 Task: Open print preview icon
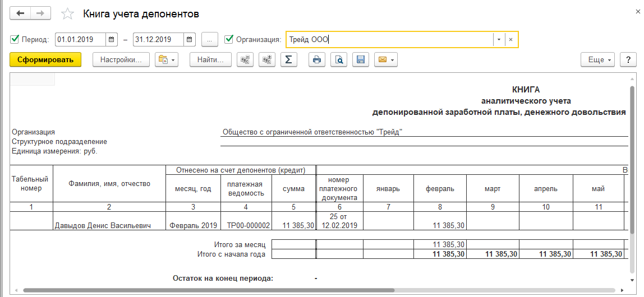[x=339, y=59]
